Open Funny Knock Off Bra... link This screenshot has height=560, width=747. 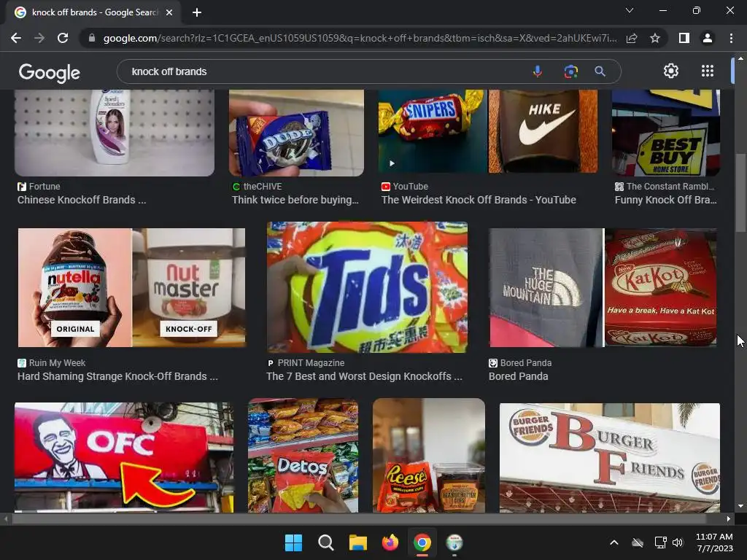[x=665, y=200]
